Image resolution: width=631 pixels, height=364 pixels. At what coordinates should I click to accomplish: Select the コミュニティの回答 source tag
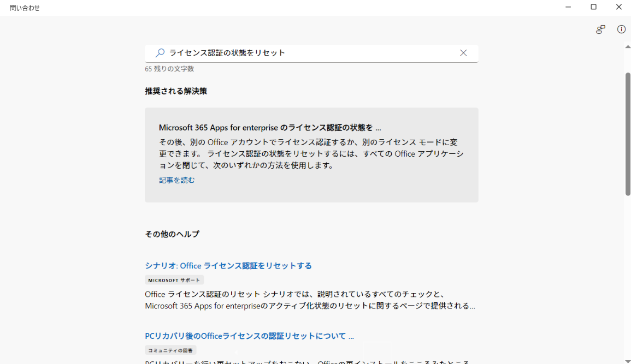point(170,350)
